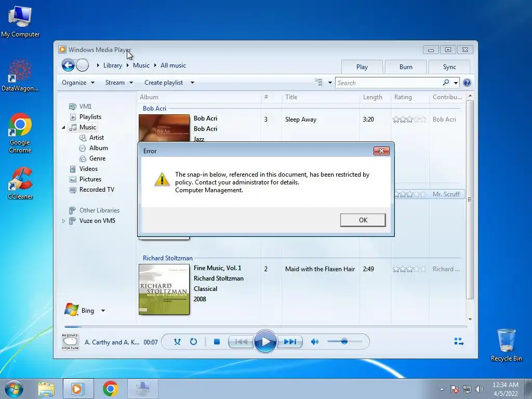
Task: Click the Richard Stoltzman album cover
Action: click(x=164, y=289)
